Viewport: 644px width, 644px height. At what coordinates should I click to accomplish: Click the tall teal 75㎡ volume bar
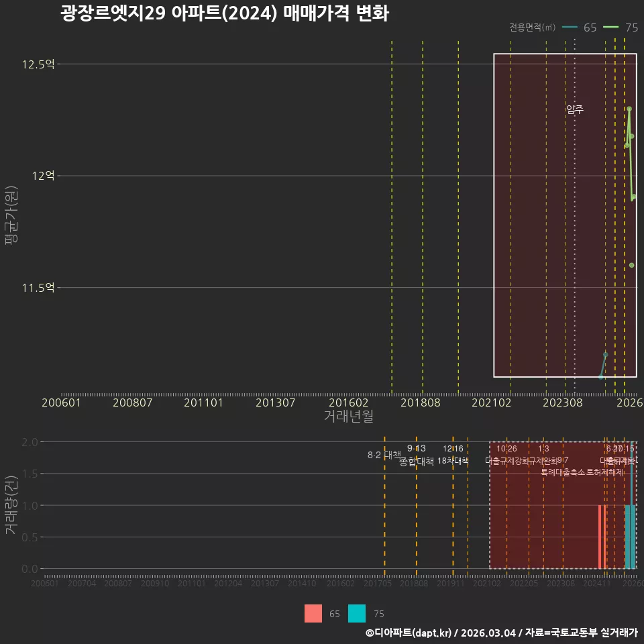click(x=632, y=505)
